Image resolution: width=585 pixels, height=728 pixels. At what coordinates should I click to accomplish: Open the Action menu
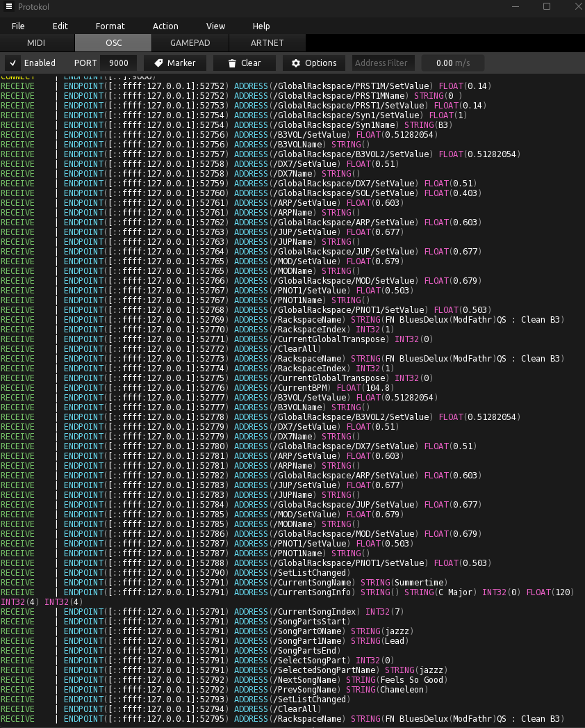(x=165, y=26)
